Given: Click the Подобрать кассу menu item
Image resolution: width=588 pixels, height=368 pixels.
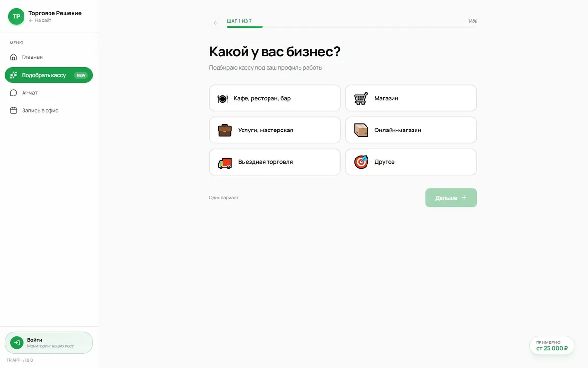Looking at the screenshot, I should tap(49, 75).
